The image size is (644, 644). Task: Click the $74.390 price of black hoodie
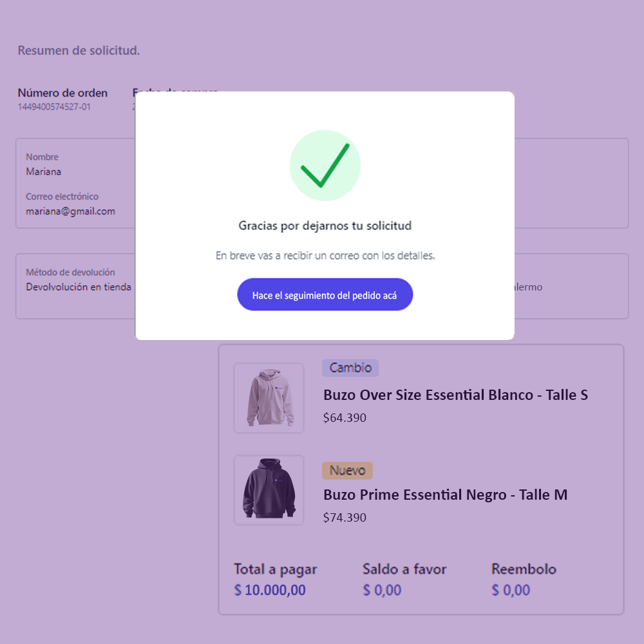coord(345,518)
